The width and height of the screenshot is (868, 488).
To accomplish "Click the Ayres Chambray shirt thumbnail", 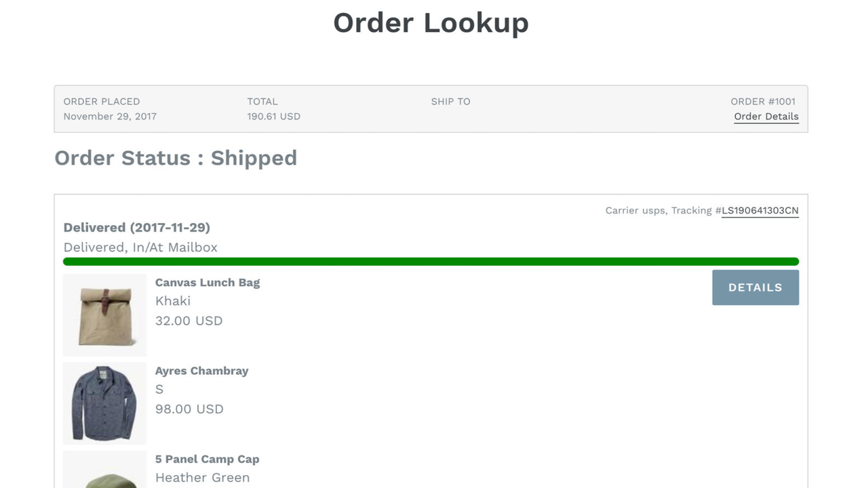I will point(104,403).
